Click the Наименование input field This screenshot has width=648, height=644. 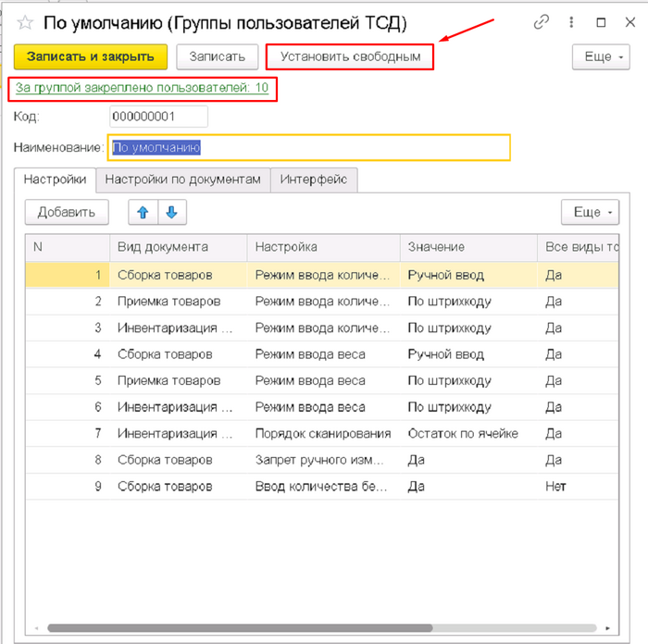point(309,147)
